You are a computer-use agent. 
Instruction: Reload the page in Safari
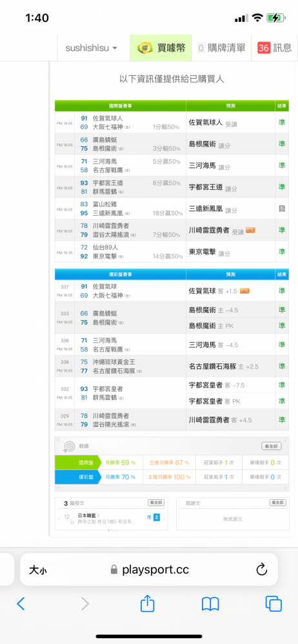coord(262,569)
